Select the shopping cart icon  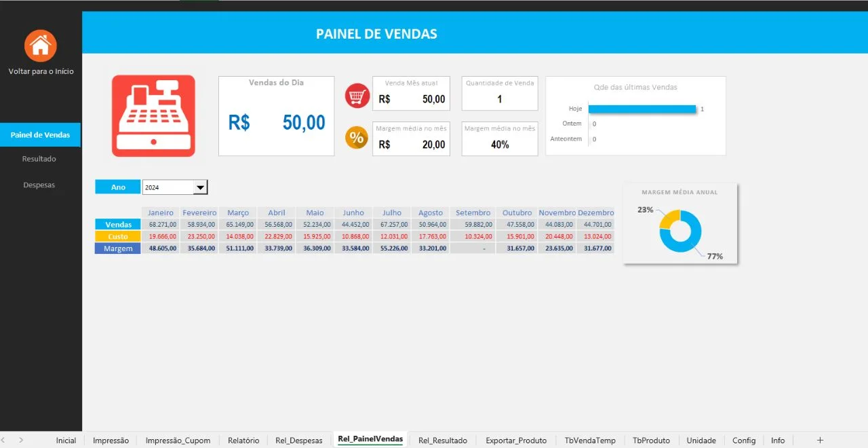click(356, 95)
